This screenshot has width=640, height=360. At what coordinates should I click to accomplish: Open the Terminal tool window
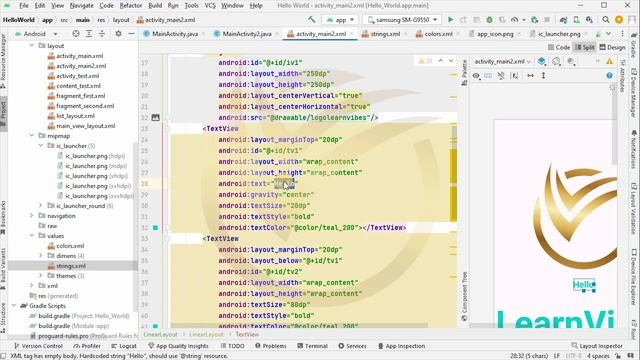click(312, 346)
